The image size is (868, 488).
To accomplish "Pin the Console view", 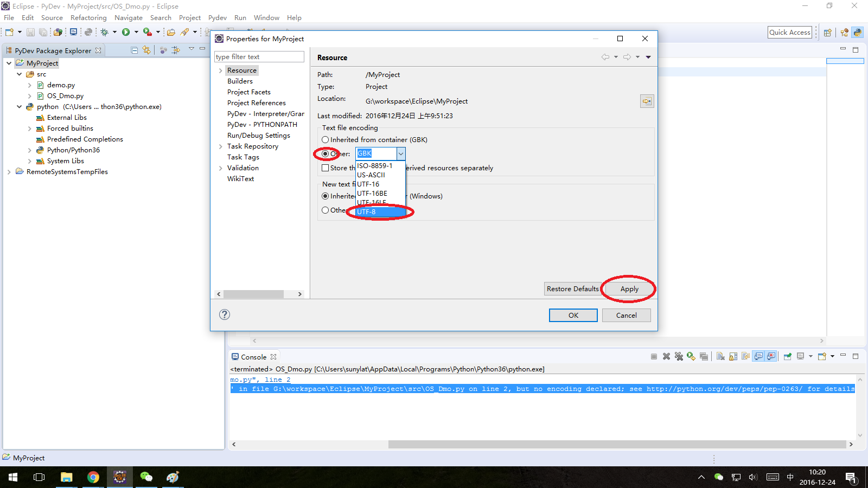I will coord(787,356).
